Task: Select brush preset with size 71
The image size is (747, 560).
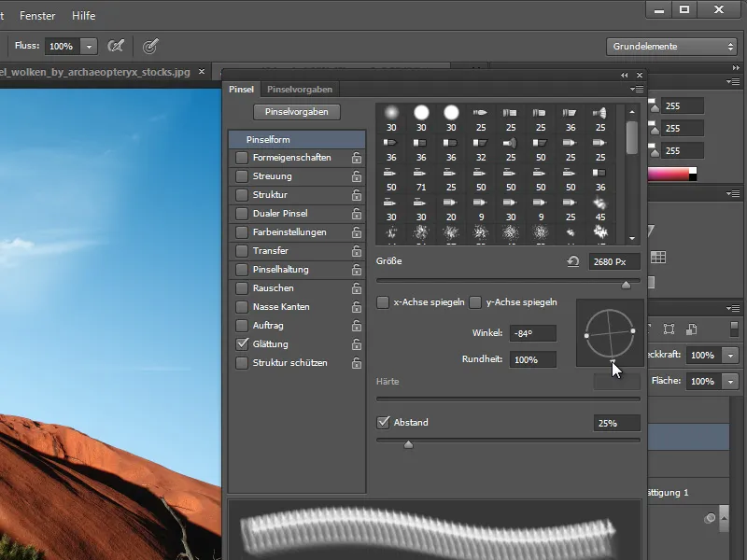Action: 421,179
